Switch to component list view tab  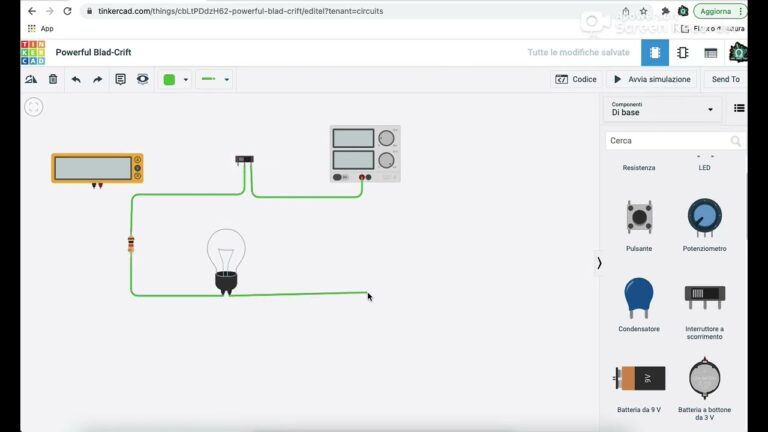[x=711, y=52]
